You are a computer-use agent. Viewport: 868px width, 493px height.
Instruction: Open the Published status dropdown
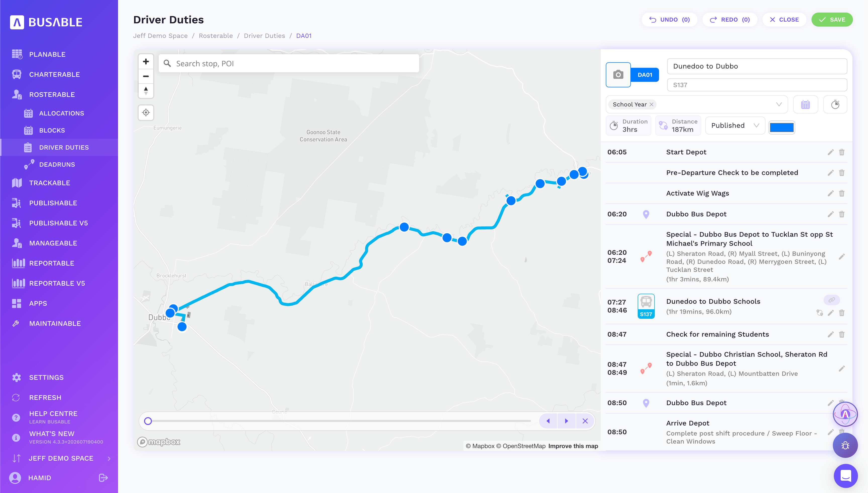(735, 126)
